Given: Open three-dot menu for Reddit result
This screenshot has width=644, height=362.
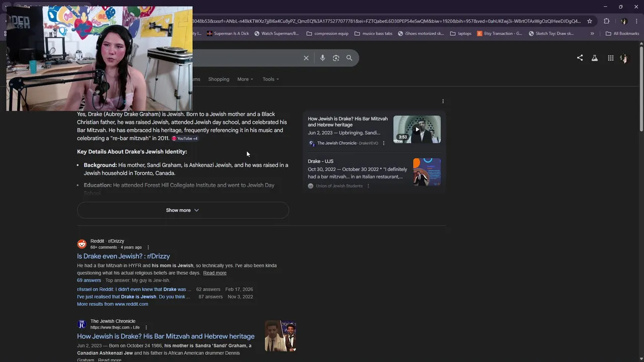Looking at the screenshot, I should pyautogui.click(x=148, y=247).
